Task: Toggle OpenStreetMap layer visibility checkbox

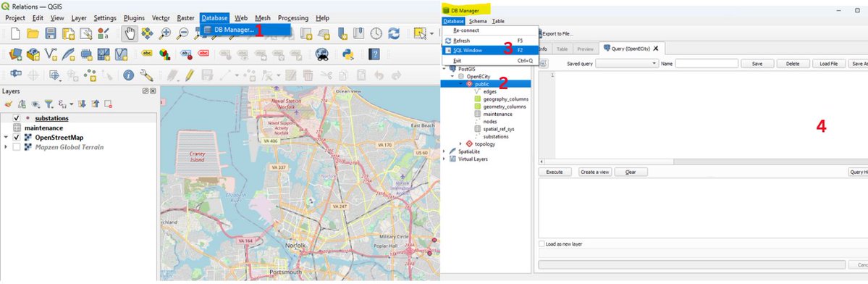Action: 17,138
